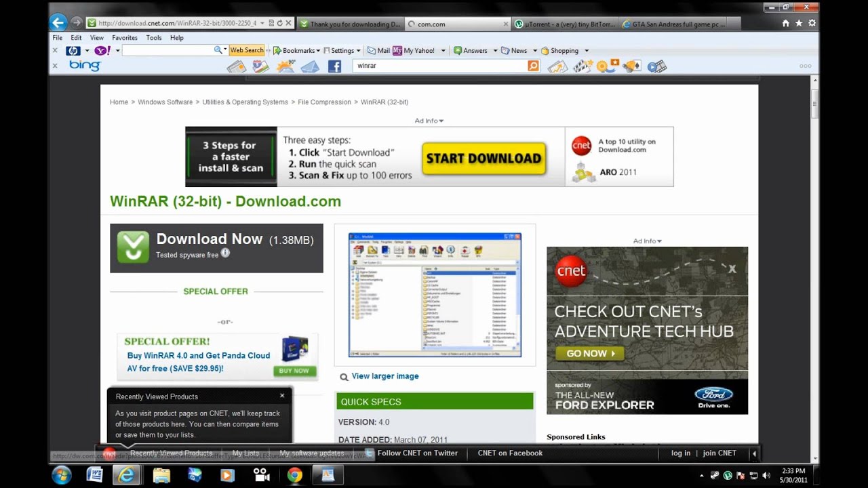Click the uTorrent tray icon
868x488 pixels.
pos(728,475)
